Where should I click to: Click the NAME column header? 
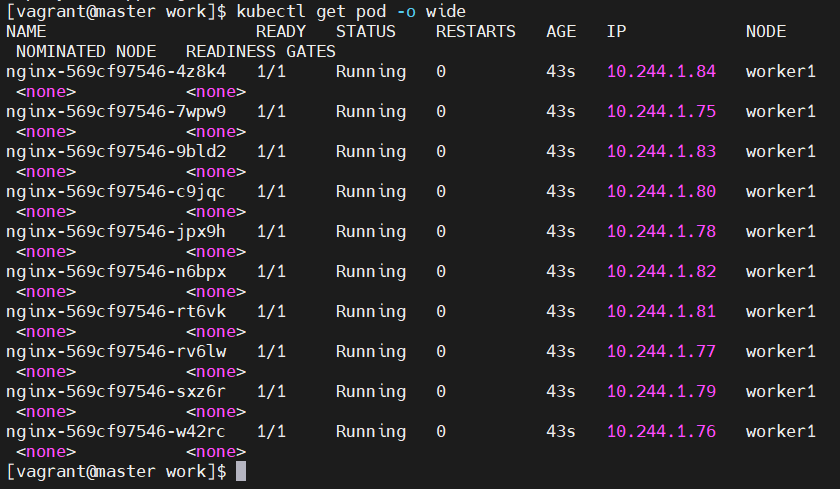click(26, 32)
